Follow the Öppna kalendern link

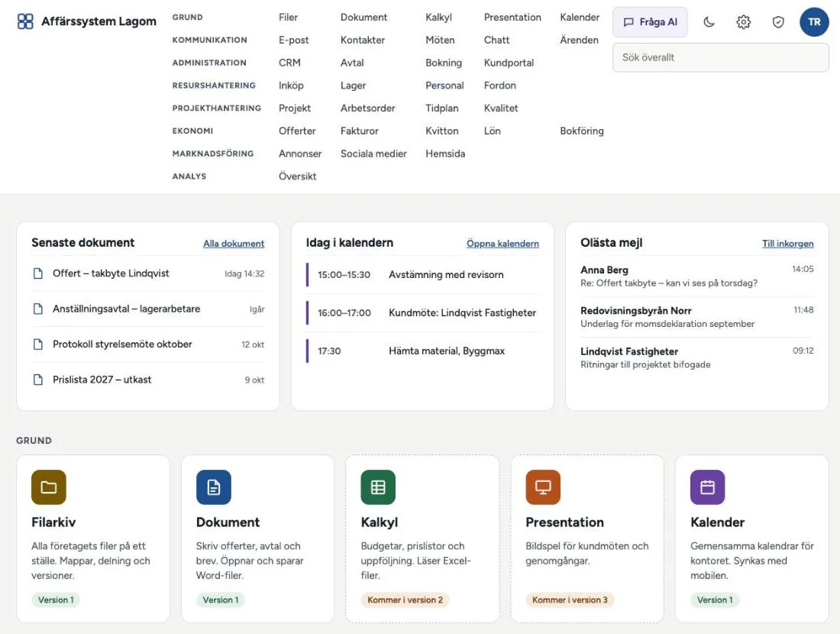tap(502, 244)
